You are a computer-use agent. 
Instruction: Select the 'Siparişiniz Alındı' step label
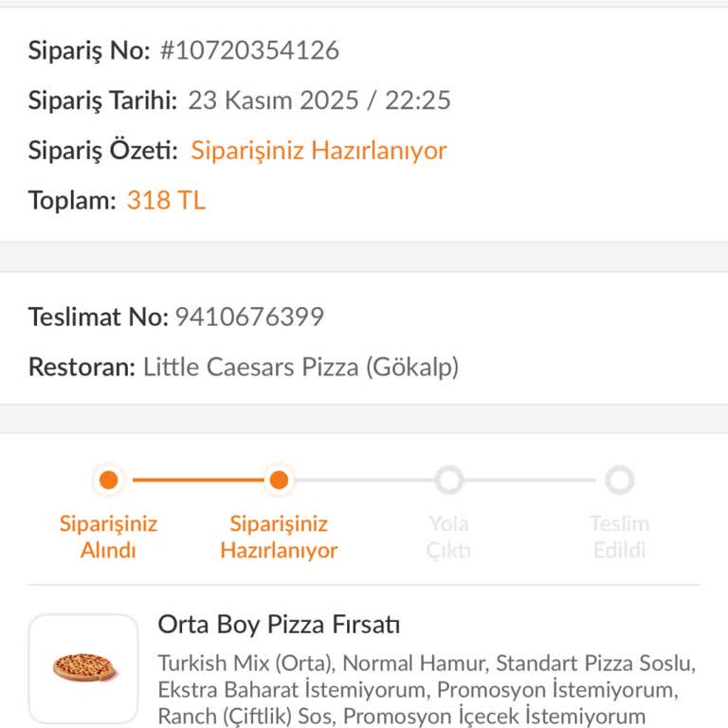coord(109,537)
